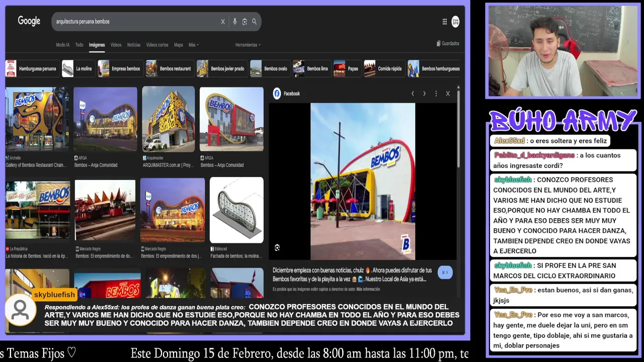Select the 'Bembos javier prado' filter chip
Image resolution: width=644 pixels, height=362 pixels.
click(222, 68)
